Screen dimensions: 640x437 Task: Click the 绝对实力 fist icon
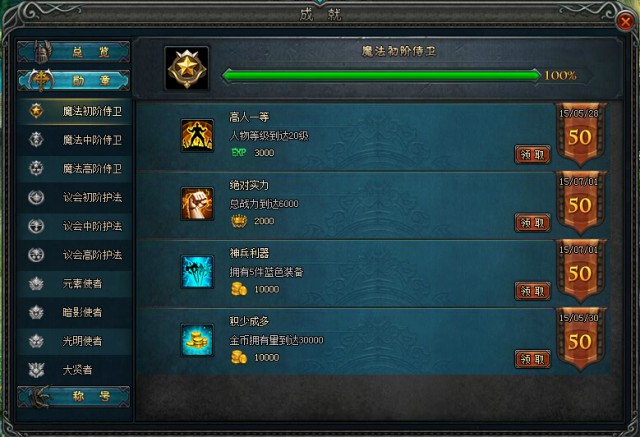point(197,204)
